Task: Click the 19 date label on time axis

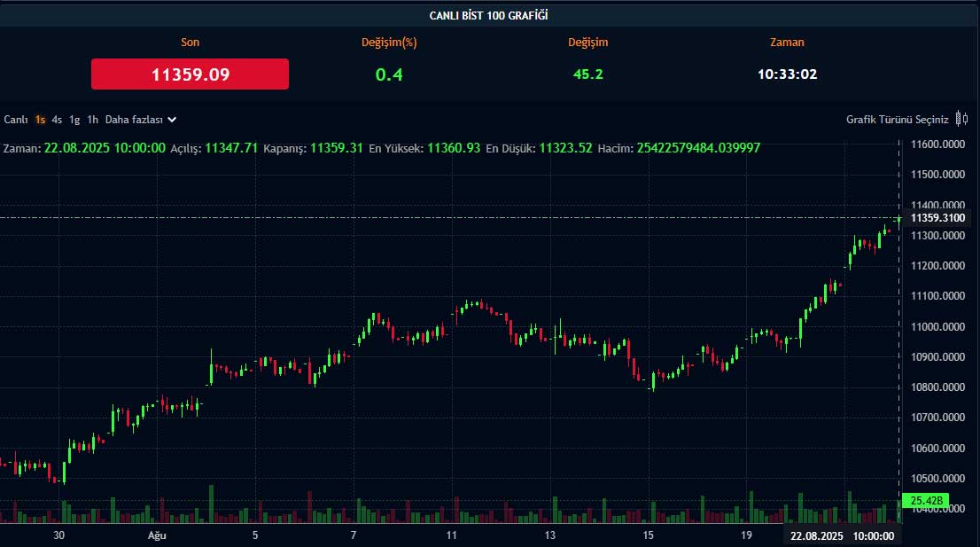Action: point(746,535)
